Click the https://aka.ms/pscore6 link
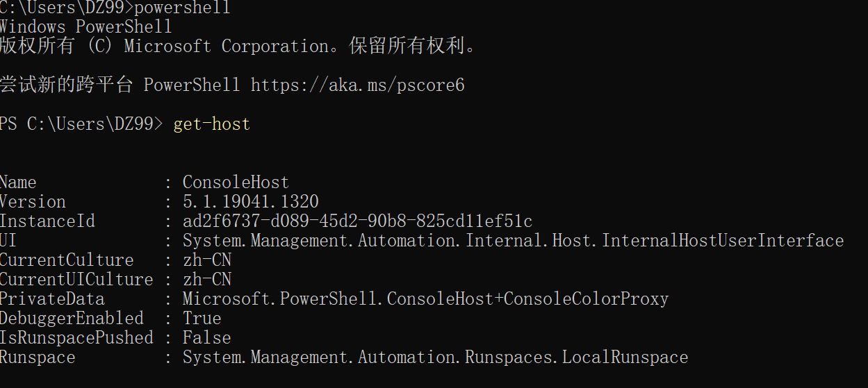The width and height of the screenshot is (868, 388). 357,85
